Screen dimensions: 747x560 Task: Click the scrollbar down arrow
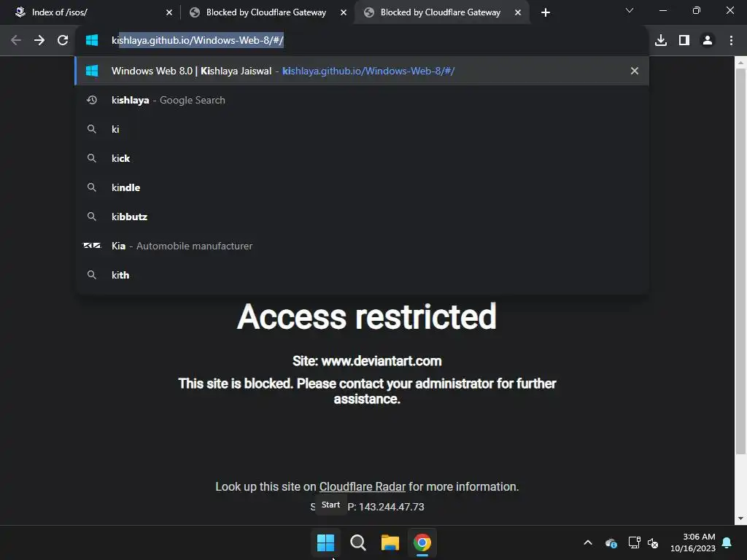click(x=740, y=518)
